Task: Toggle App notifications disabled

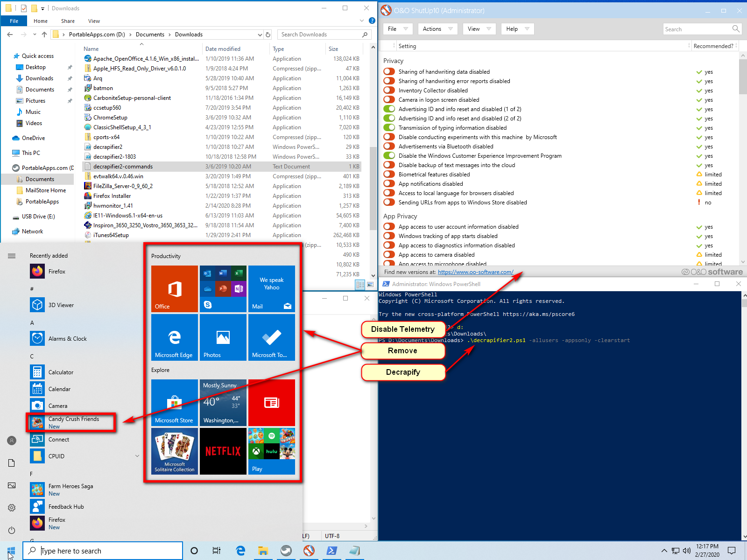Action: click(389, 184)
